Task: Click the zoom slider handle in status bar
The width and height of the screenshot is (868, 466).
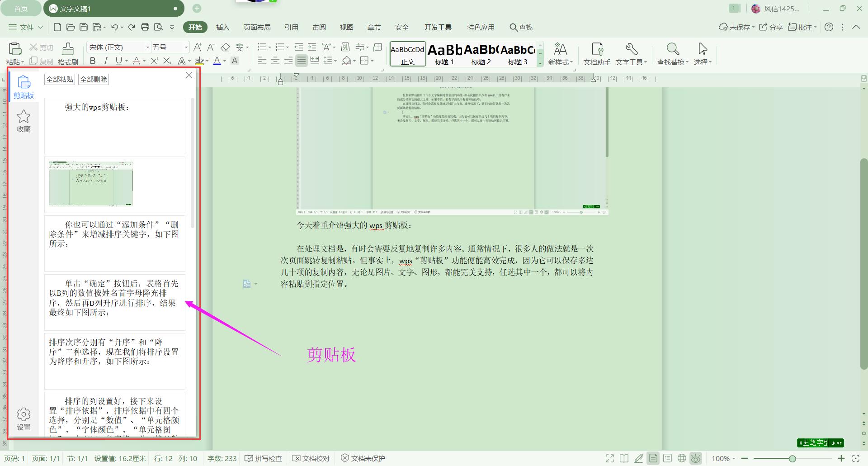Action: tap(792, 458)
